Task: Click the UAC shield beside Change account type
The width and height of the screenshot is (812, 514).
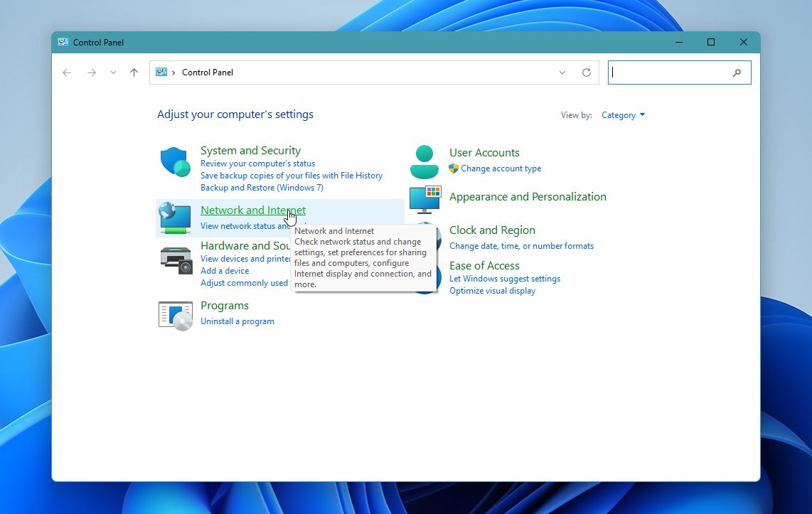Action: (x=454, y=168)
